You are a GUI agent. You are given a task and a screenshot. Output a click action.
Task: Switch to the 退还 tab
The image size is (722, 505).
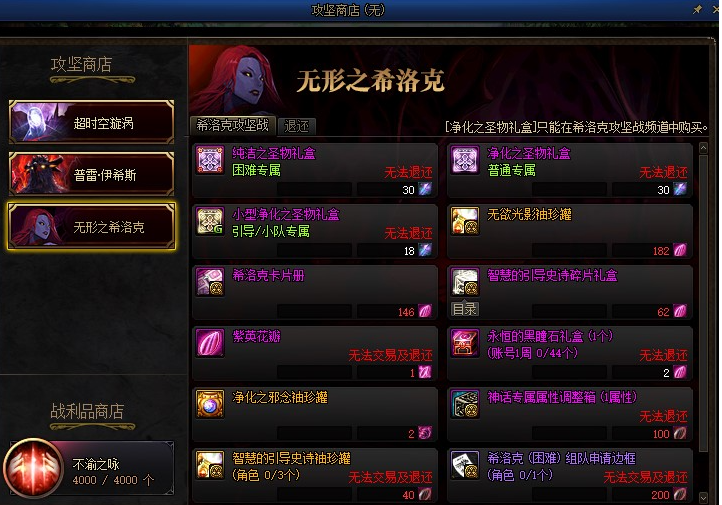pyautogui.click(x=297, y=126)
